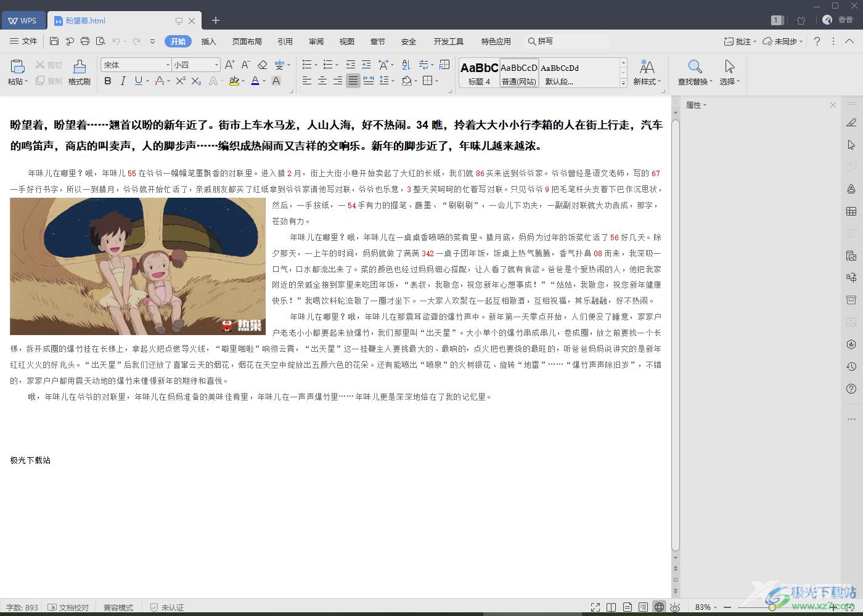Switch to the 引用 tab
Image resolution: width=863 pixels, height=616 pixels.
click(x=285, y=41)
